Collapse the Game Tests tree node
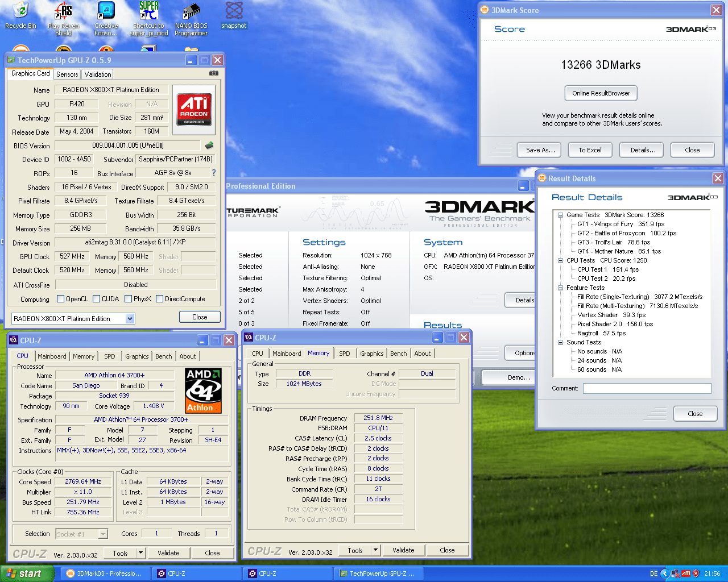The height and width of the screenshot is (582, 728). tap(560, 215)
